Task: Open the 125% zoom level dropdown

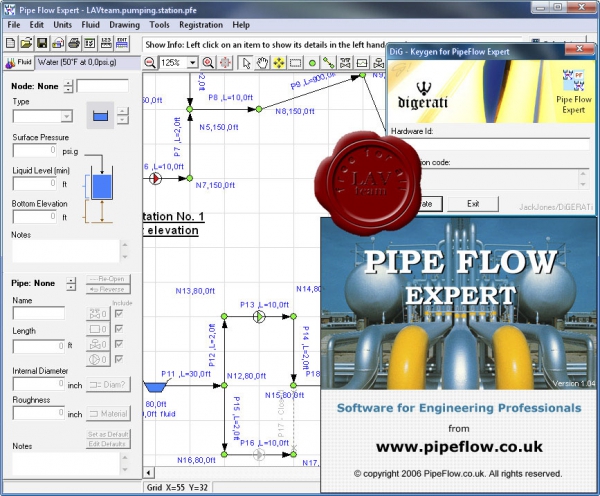Action: point(192,63)
